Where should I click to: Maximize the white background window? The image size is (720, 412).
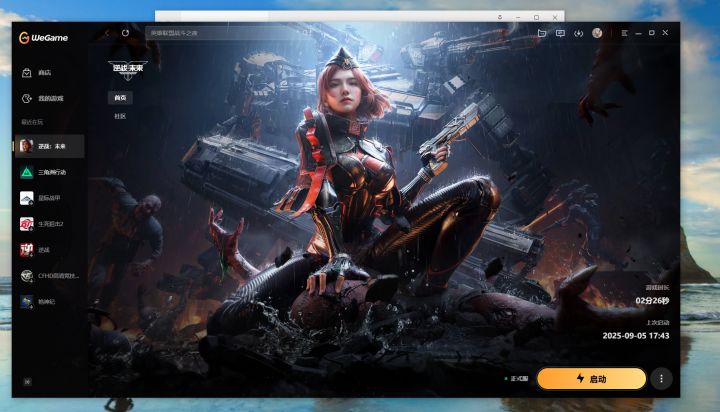[536, 17]
